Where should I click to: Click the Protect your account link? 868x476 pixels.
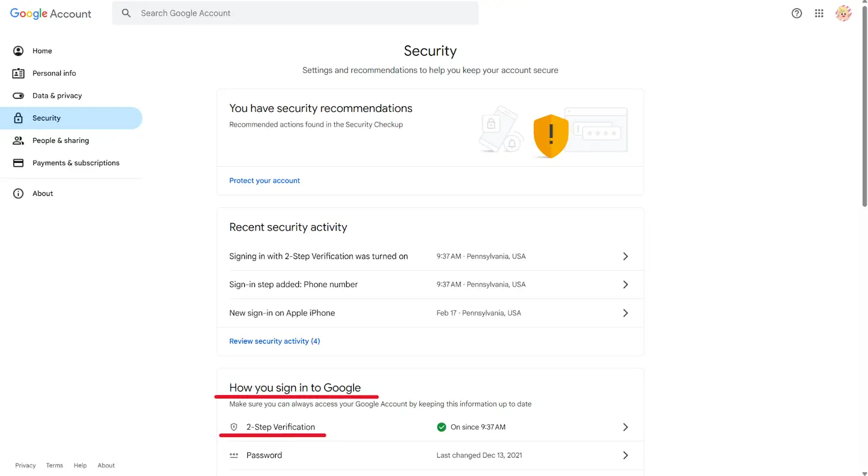264,181
